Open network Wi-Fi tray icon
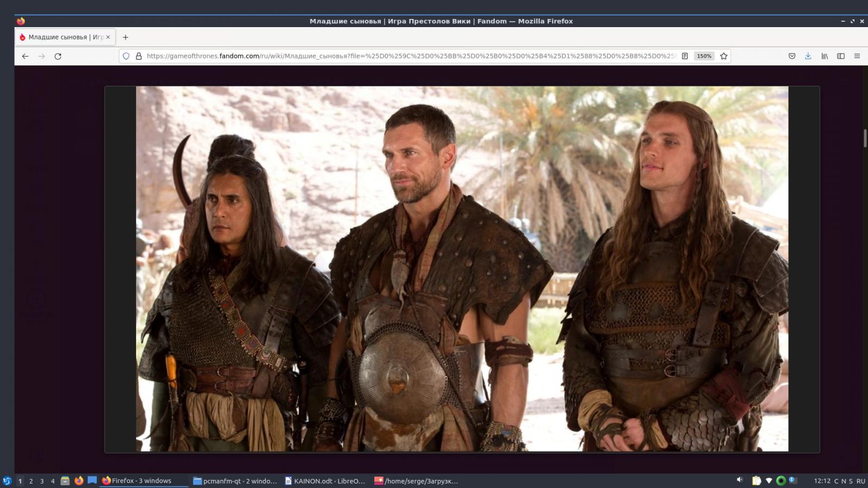 coord(769,480)
